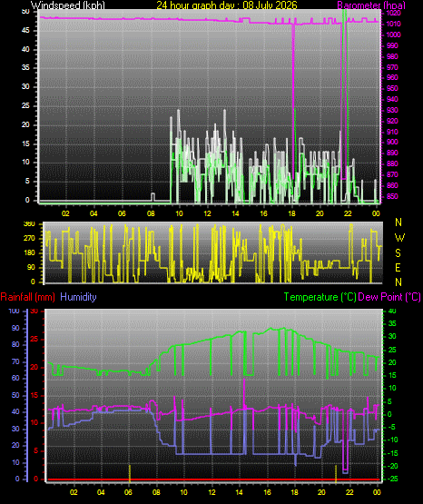Screen dimensions: 423x504
Task: Click the Humidity legend label
Action: click(x=78, y=297)
